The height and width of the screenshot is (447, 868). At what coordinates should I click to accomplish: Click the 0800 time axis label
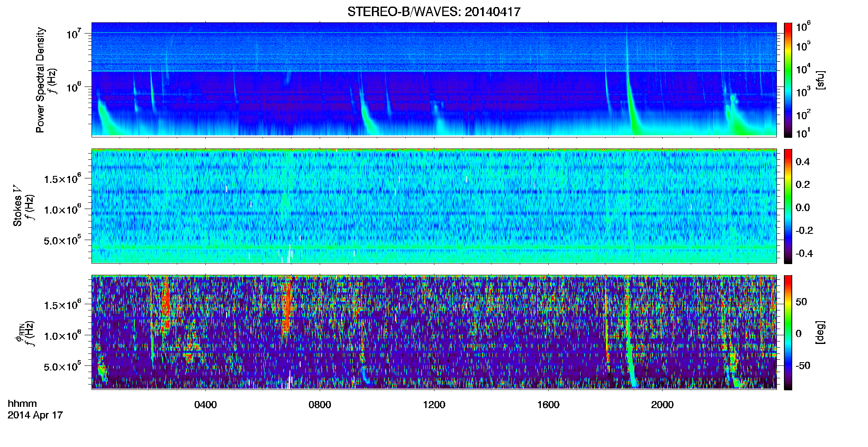pos(320,404)
